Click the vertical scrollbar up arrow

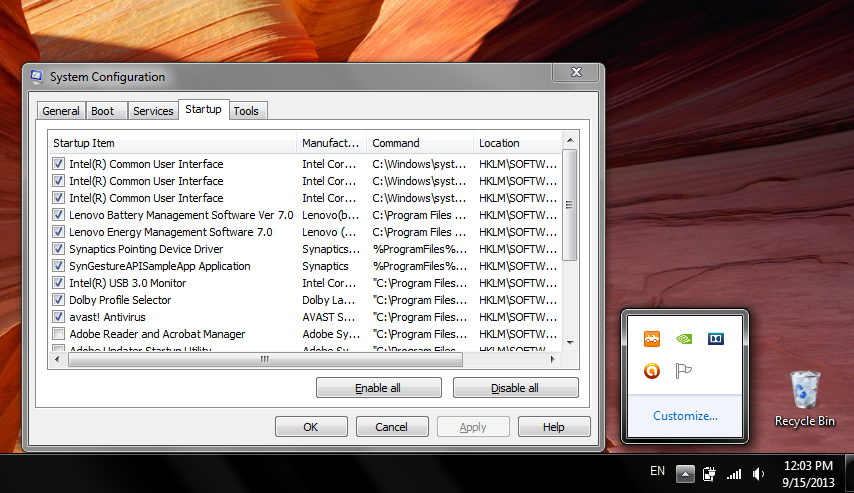tap(570, 140)
